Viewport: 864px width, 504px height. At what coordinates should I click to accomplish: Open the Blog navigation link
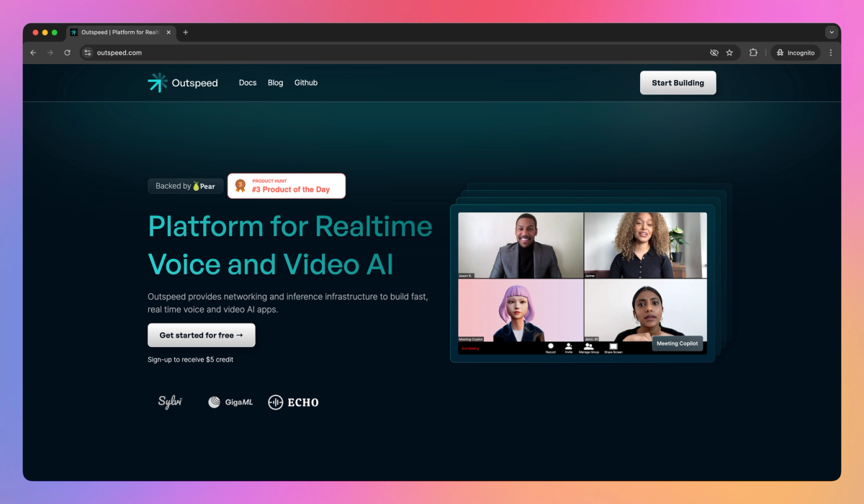[x=275, y=83]
